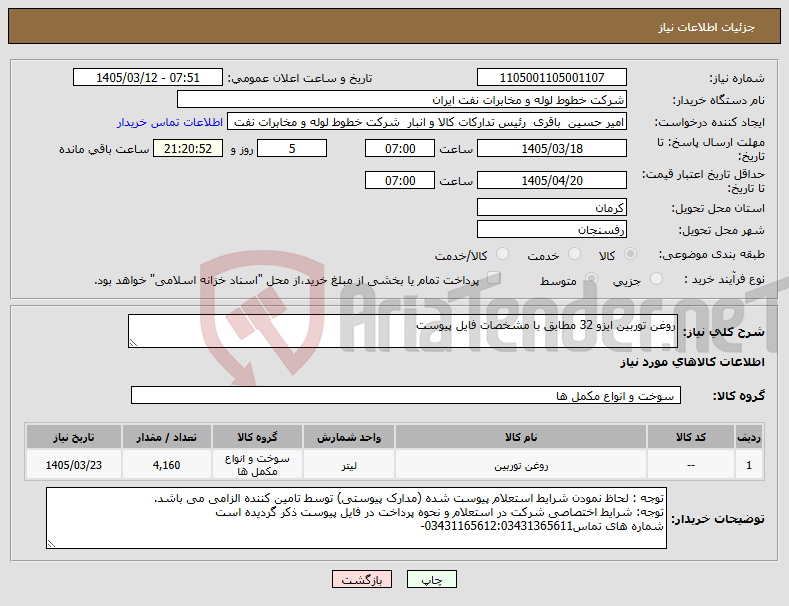Select the خدمت radio button
Viewport: 789px width, 606px height.
574,254
